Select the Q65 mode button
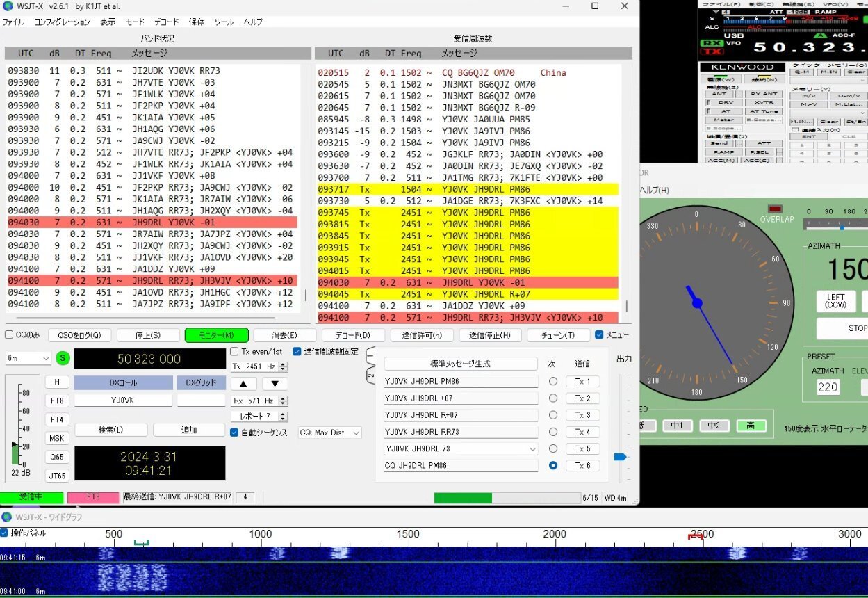Screen dimensions: 868x598 coord(57,457)
